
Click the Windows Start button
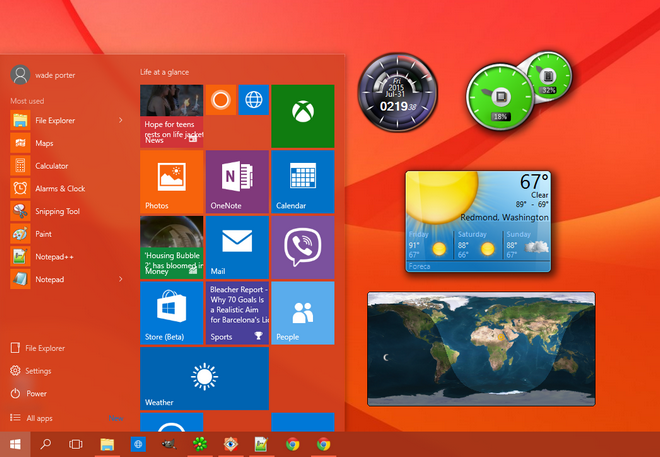point(15,444)
